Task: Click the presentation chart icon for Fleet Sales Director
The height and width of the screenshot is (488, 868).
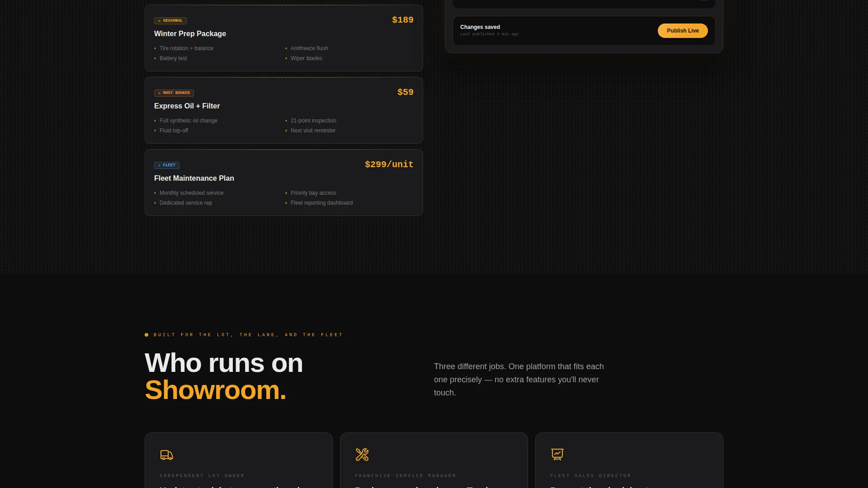Action: (x=557, y=455)
